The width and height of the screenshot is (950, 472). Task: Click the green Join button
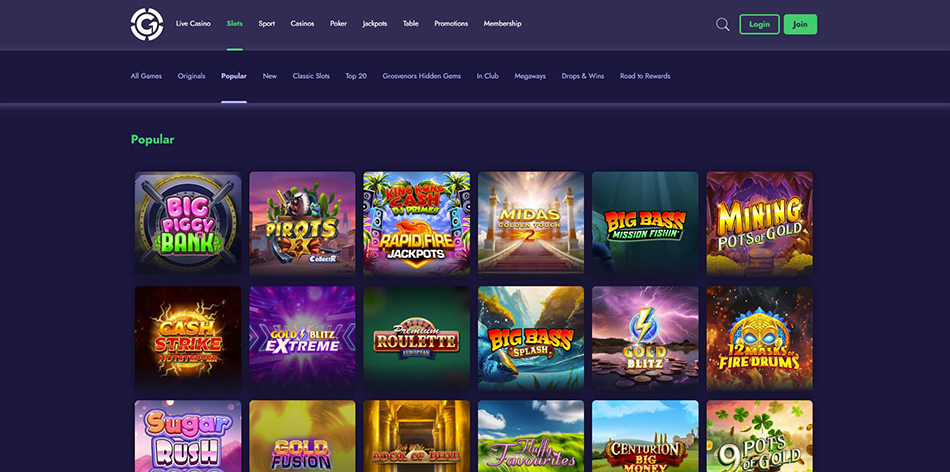coord(800,24)
